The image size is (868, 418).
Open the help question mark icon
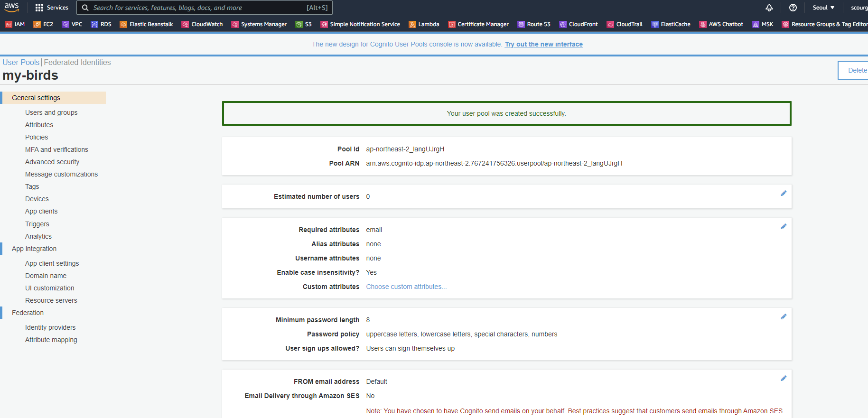tap(793, 8)
